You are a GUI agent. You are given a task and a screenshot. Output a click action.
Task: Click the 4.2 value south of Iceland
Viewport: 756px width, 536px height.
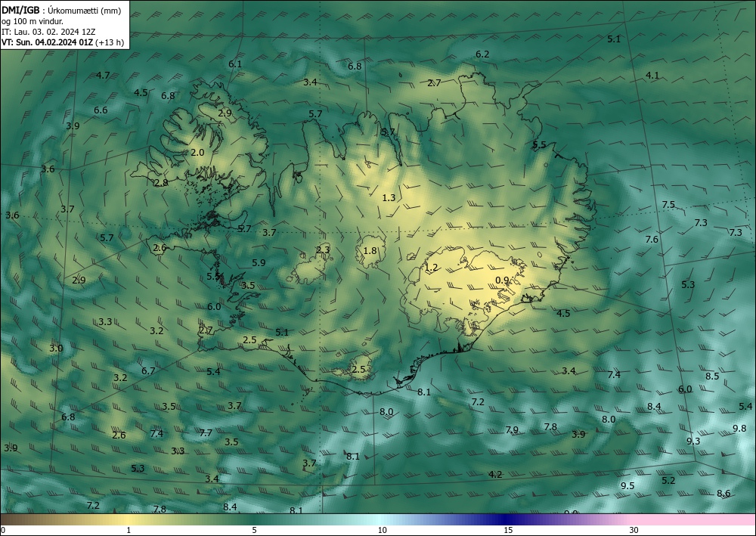tap(495, 474)
